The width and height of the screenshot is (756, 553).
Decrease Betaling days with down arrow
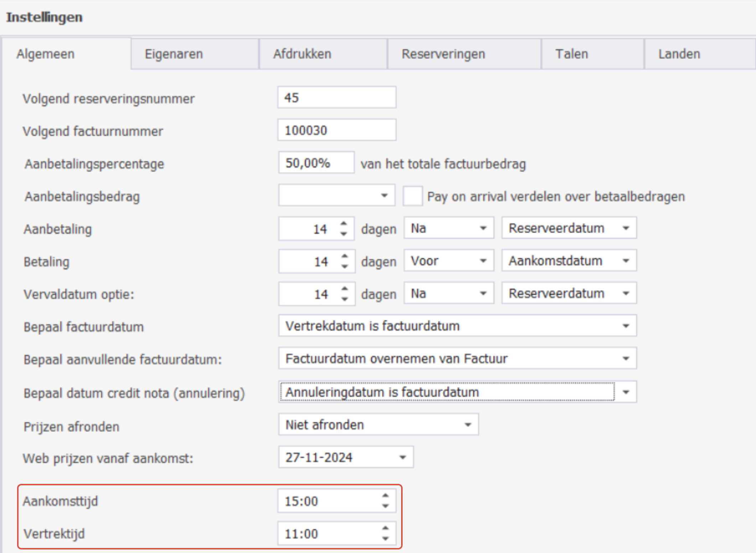pos(344,267)
